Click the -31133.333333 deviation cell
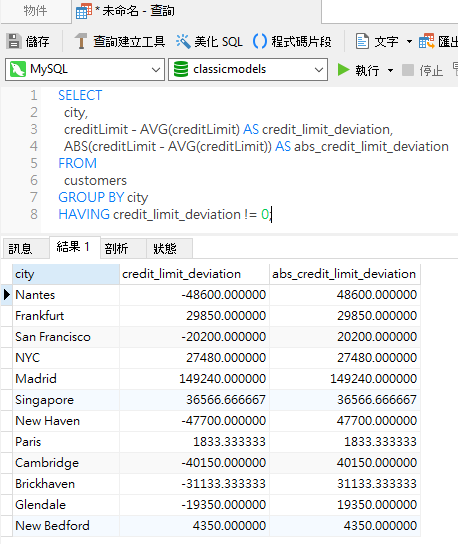The height and width of the screenshot is (544, 458). tap(194, 484)
